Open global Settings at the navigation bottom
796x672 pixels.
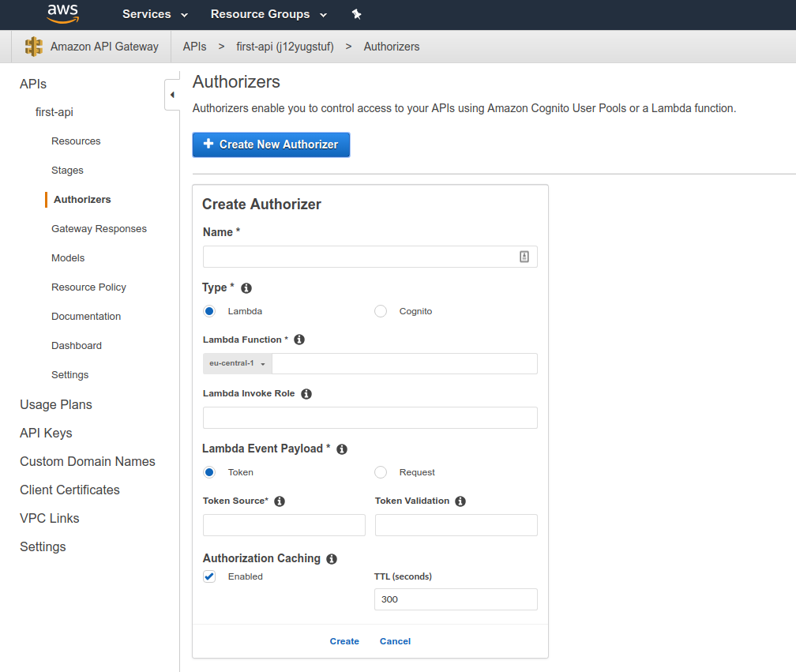pos(43,546)
